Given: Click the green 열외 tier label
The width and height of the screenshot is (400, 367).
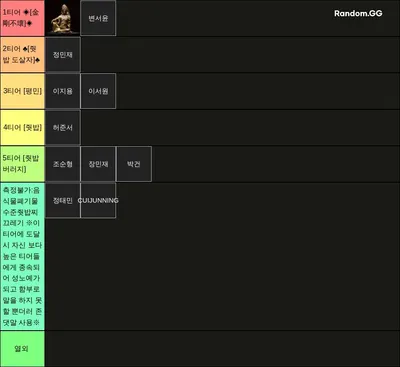Looking at the screenshot, I should point(22,349).
